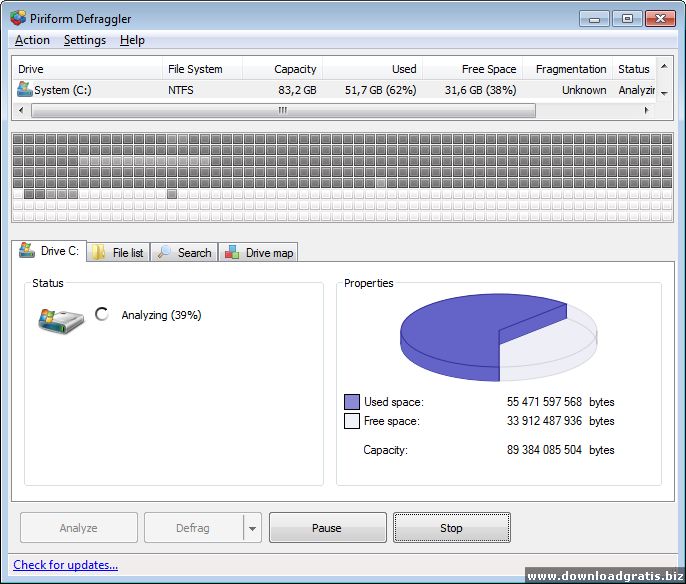
Task: Click the spinning analyzing progress indicator
Action: point(101,314)
